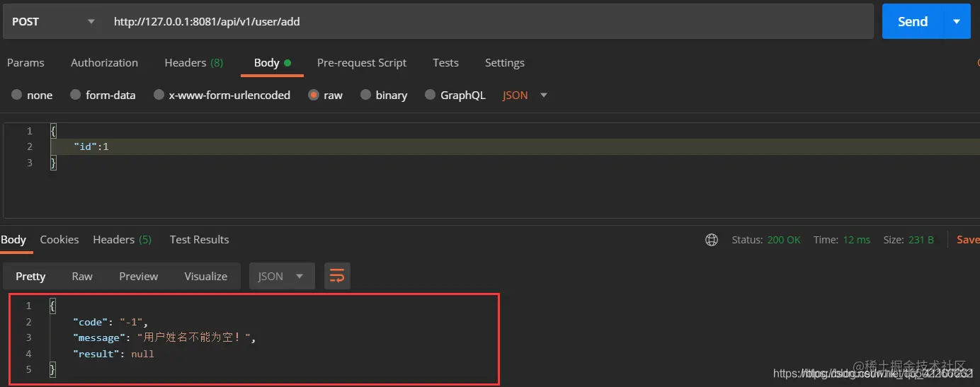
Task: Switch to the Params tab
Action: pos(25,62)
